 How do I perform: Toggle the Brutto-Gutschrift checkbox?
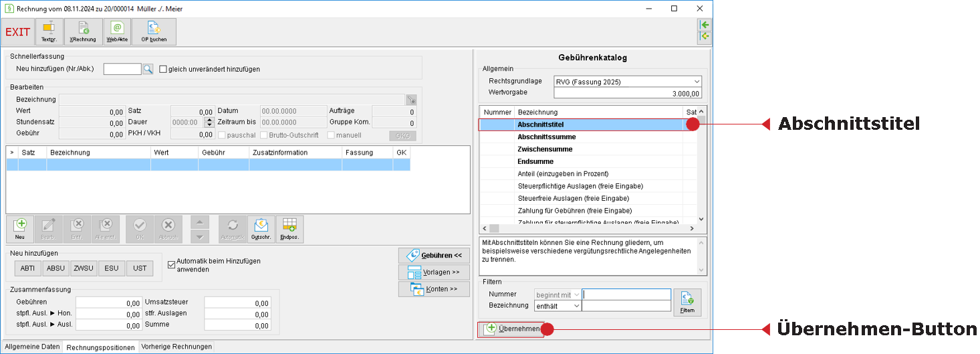(263, 135)
